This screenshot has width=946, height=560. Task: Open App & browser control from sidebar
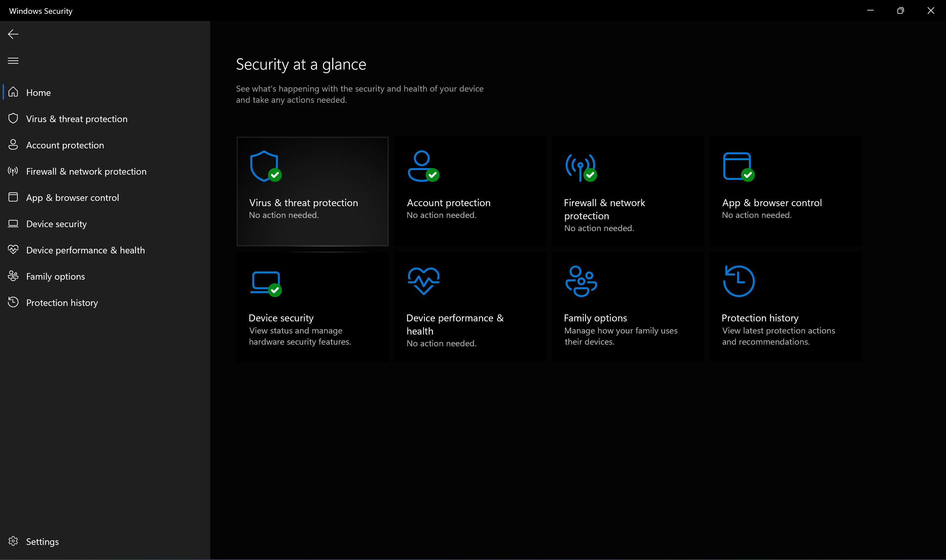point(105,198)
